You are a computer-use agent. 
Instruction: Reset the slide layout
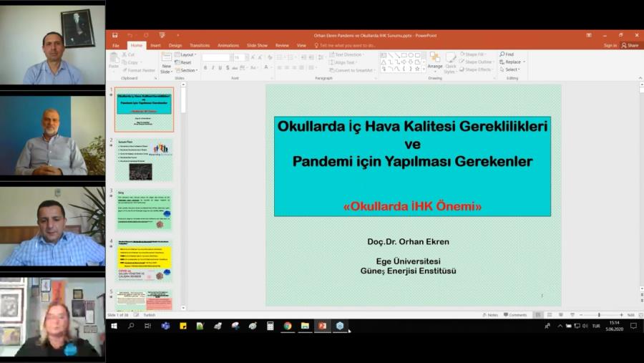click(x=183, y=62)
